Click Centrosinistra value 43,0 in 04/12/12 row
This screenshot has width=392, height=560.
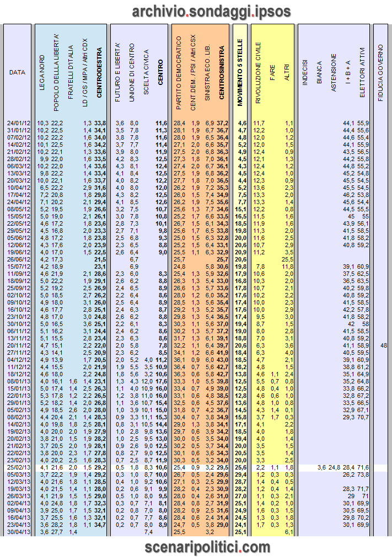222,360
